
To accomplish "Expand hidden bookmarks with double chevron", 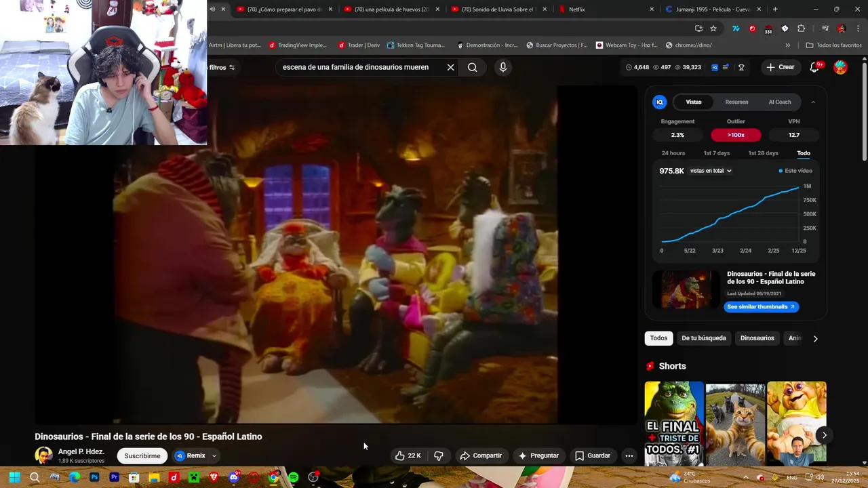I will point(787,45).
